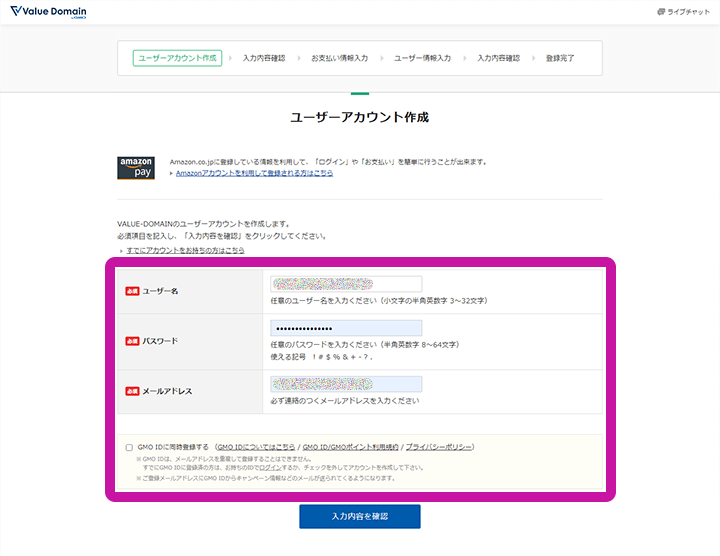
Task: Open the GMO ID/GMOポイント利用規約 link
Action: [x=350, y=447]
